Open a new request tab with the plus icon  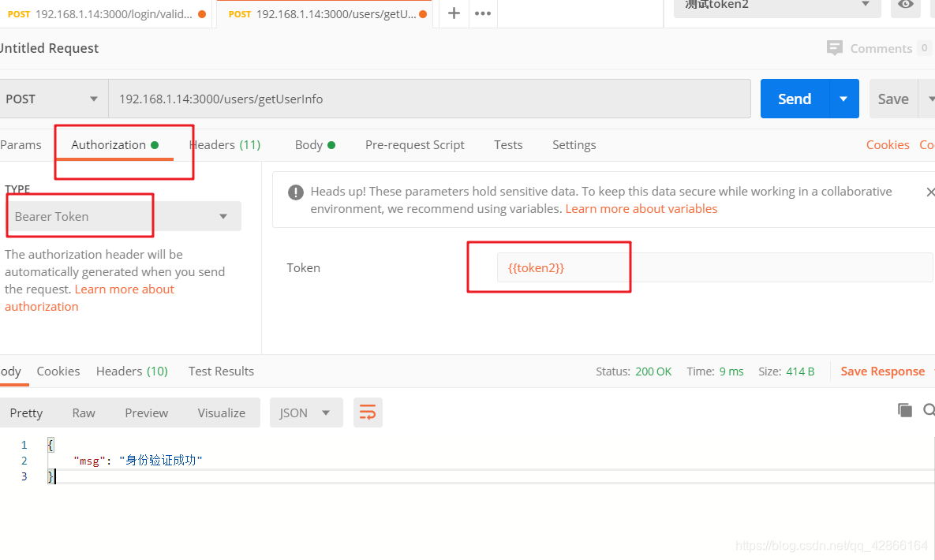coord(454,13)
